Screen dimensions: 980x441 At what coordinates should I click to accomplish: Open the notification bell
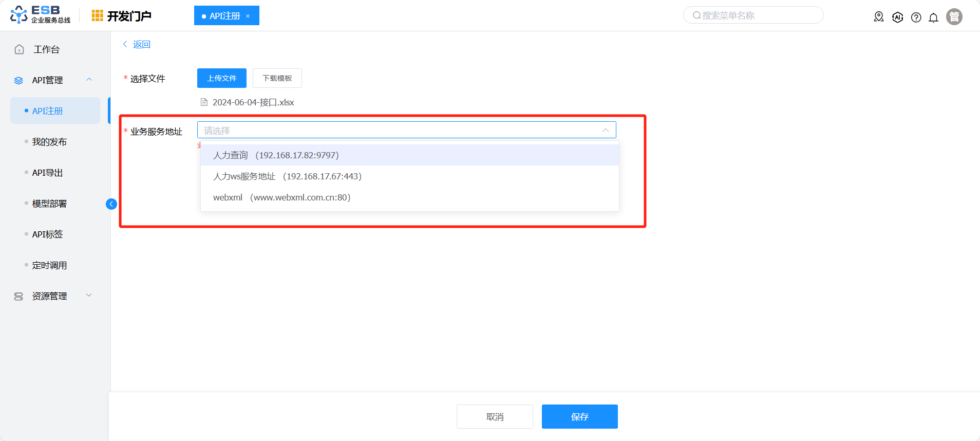click(933, 17)
